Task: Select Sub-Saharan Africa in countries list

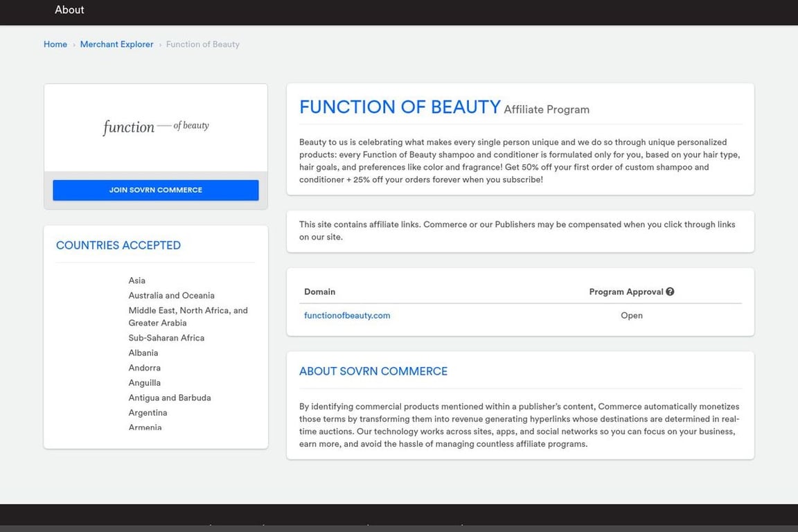Action: coord(166,338)
